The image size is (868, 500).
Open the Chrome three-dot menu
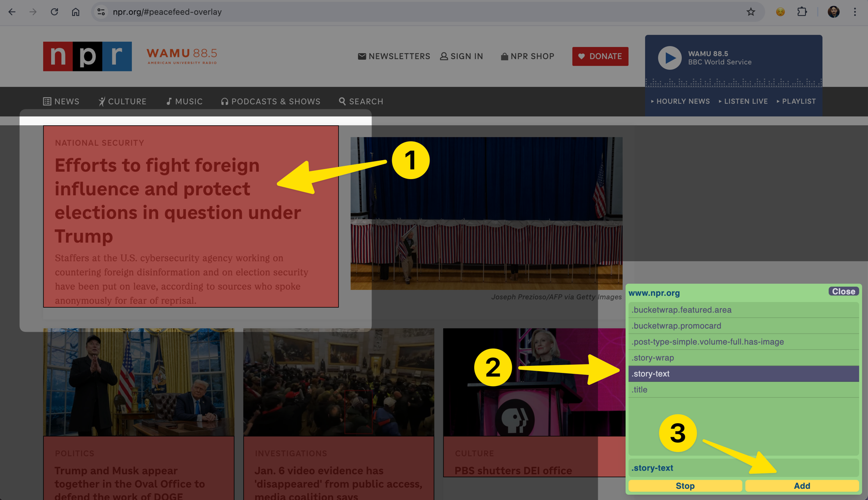coord(855,12)
